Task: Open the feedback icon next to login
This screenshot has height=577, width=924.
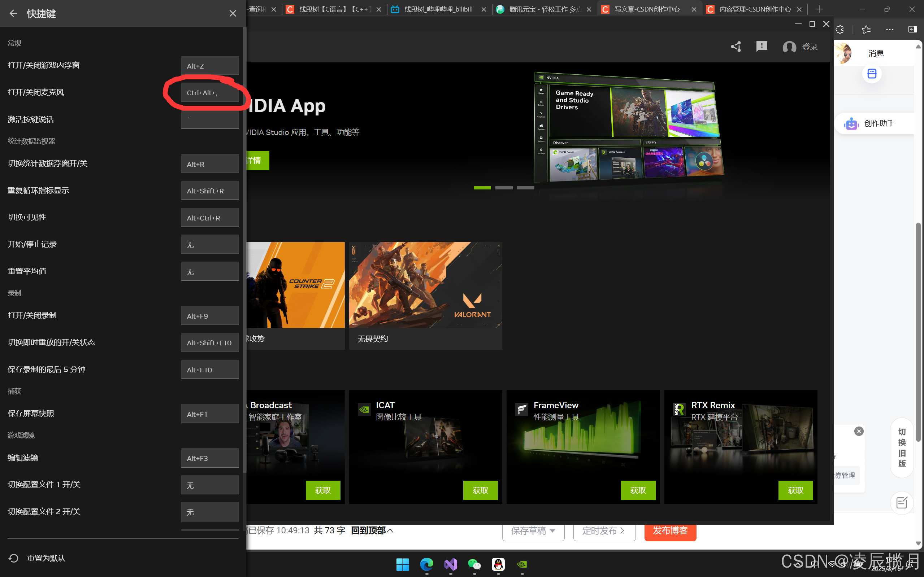Action: click(762, 47)
